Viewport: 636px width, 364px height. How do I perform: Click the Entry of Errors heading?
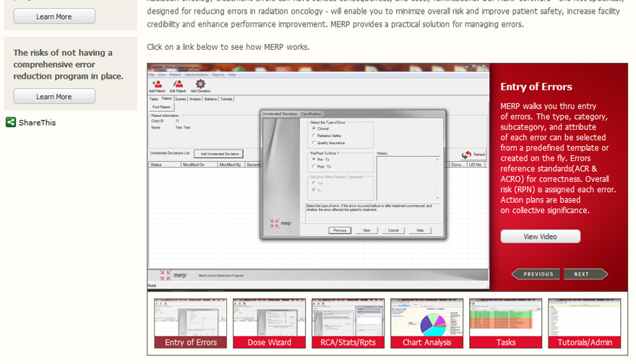(x=536, y=87)
